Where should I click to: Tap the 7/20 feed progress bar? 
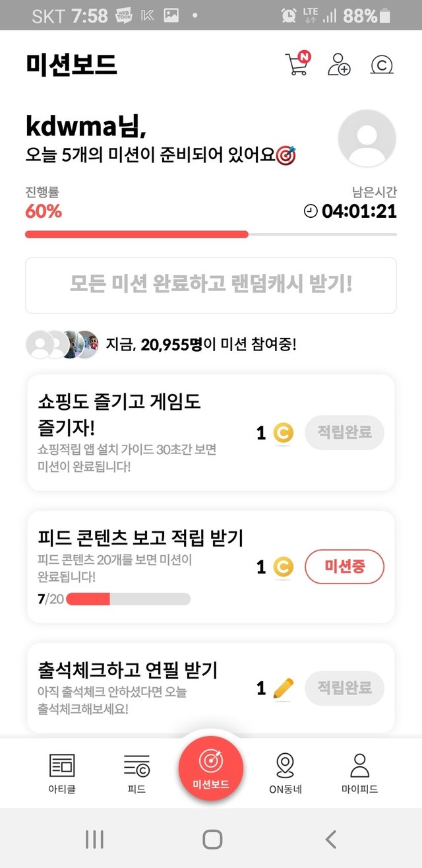point(128,599)
